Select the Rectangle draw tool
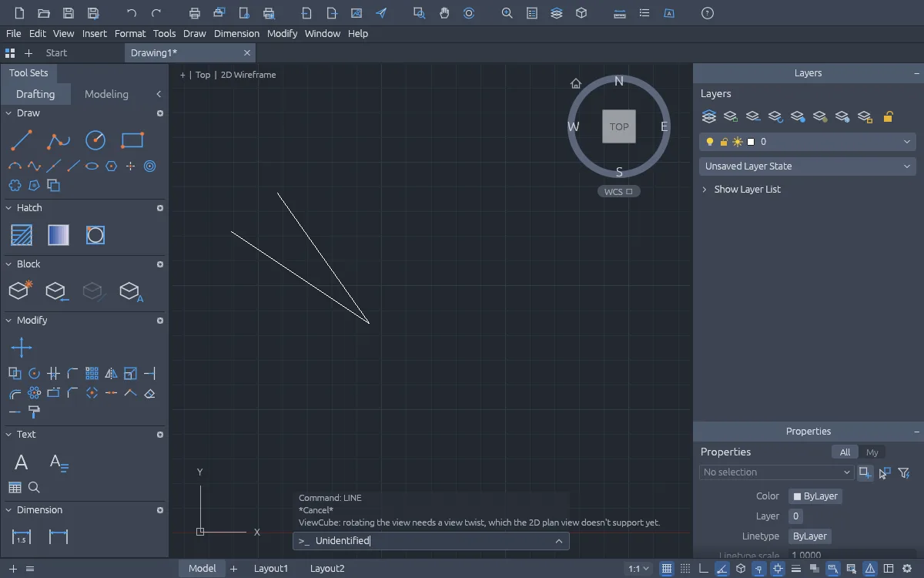The height and width of the screenshot is (578, 924). (132, 140)
